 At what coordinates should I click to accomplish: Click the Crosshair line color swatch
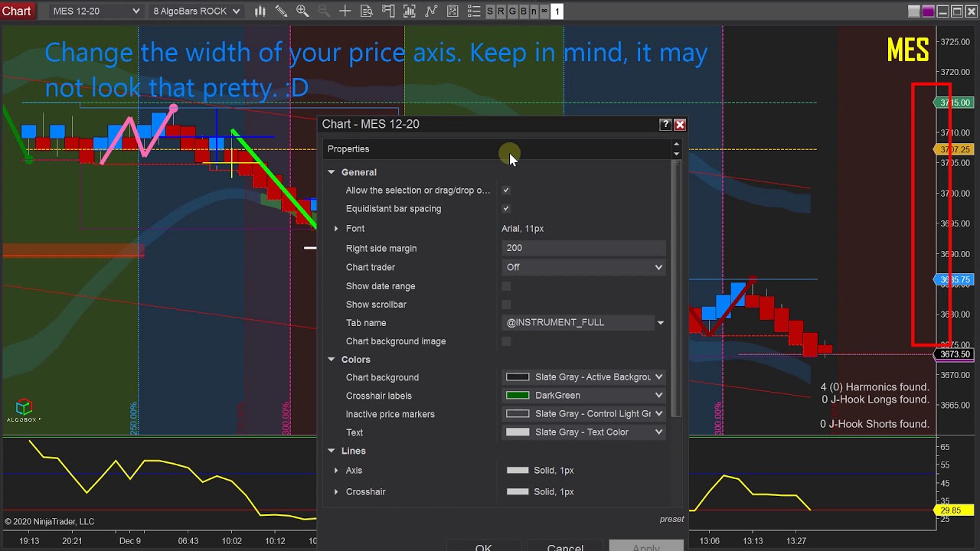pyautogui.click(x=518, y=492)
